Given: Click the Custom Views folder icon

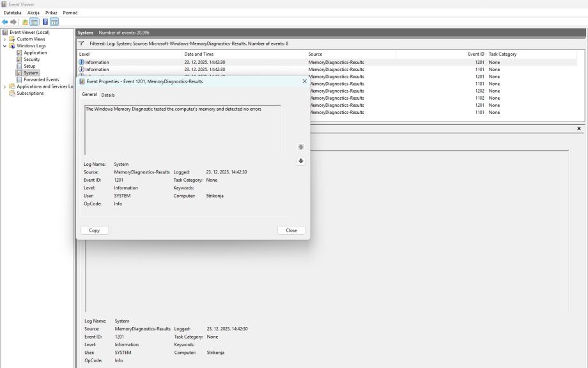Looking at the screenshot, I should [x=12, y=39].
